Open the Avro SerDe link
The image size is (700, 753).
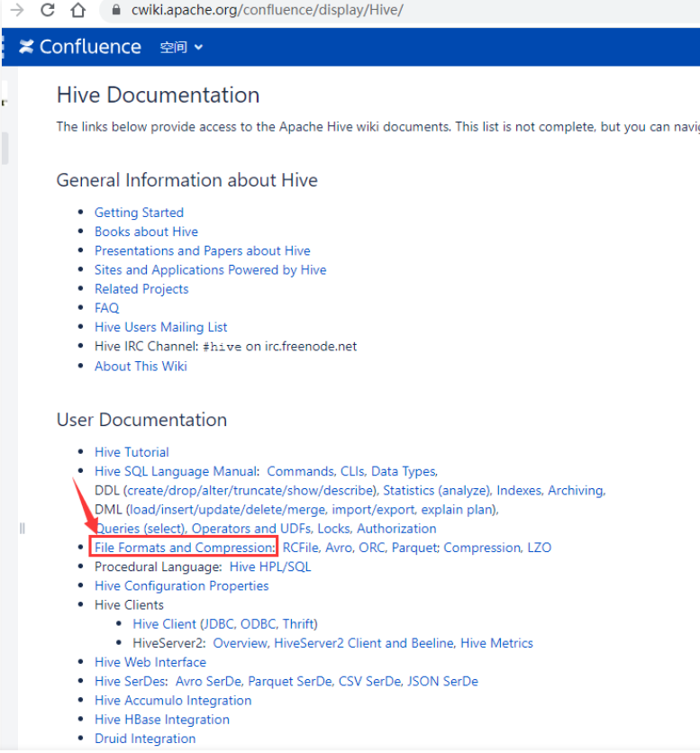210,682
